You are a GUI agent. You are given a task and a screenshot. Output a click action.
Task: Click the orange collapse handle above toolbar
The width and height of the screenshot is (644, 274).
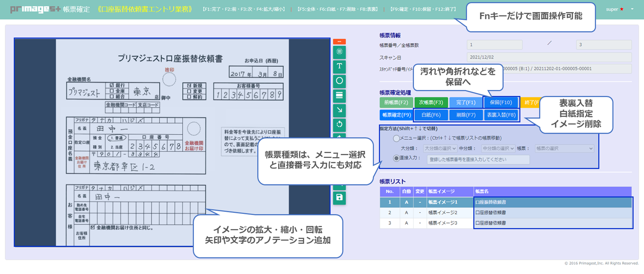click(339, 41)
